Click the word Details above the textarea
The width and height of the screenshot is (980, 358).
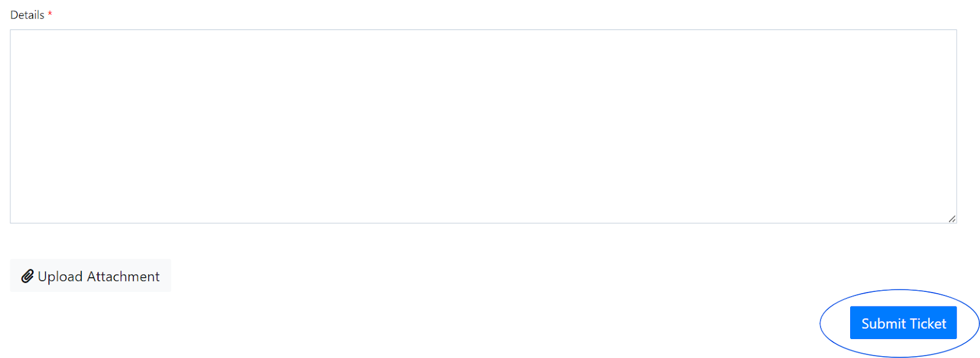(28, 15)
